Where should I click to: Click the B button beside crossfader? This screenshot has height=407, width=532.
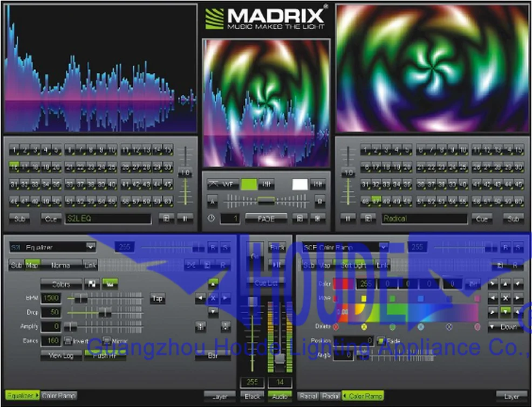pyautogui.click(x=319, y=201)
